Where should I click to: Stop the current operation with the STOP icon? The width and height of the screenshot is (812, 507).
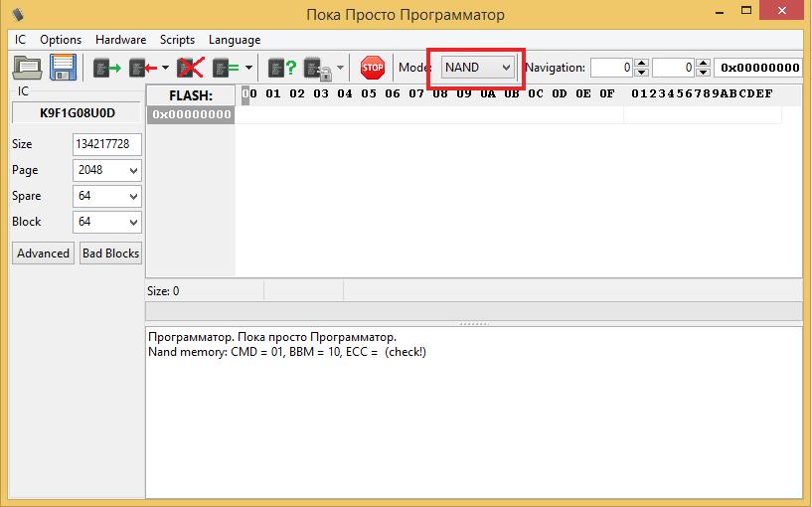[373, 68]
